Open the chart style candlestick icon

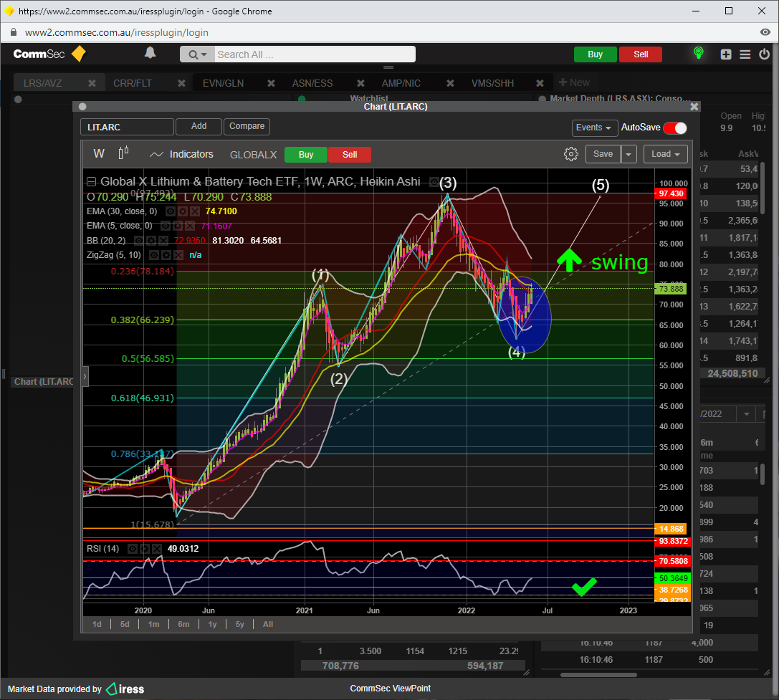click(124, 153)
